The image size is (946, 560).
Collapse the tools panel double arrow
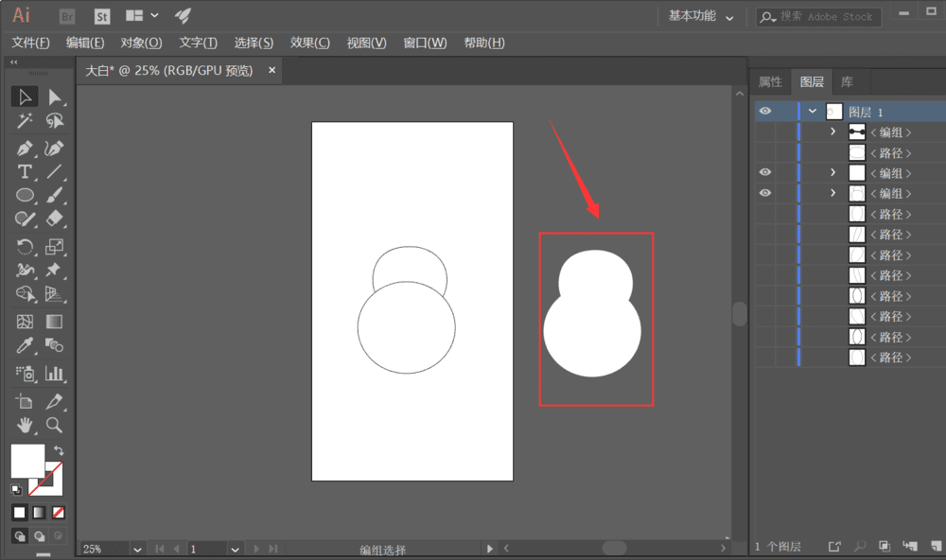(13, 62)
